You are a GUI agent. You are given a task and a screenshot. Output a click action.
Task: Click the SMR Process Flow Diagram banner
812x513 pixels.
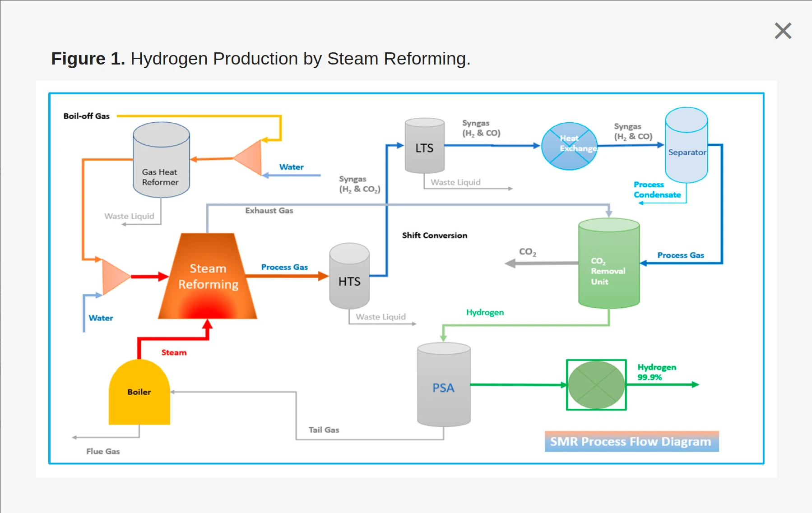631,441
